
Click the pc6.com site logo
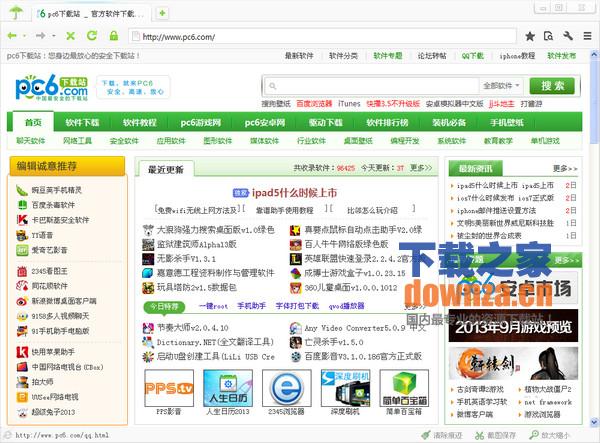51,88
